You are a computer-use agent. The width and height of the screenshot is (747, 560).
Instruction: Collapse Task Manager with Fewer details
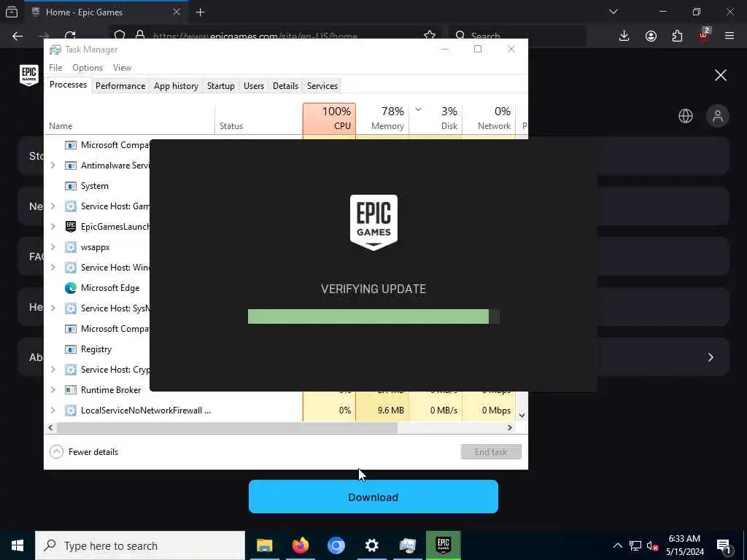pyautogui.click(x=84, y=452)
